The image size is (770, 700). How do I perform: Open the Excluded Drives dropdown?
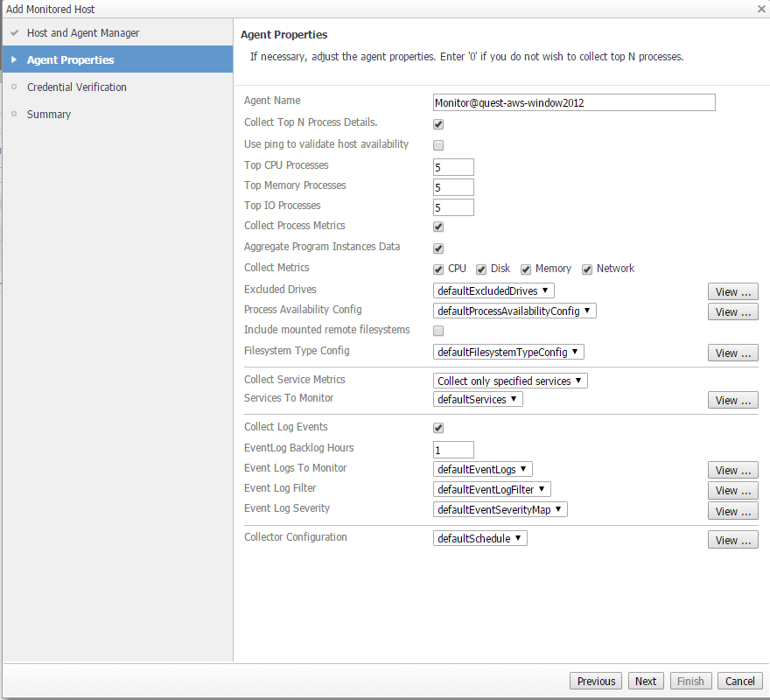(x=493, y=290)
